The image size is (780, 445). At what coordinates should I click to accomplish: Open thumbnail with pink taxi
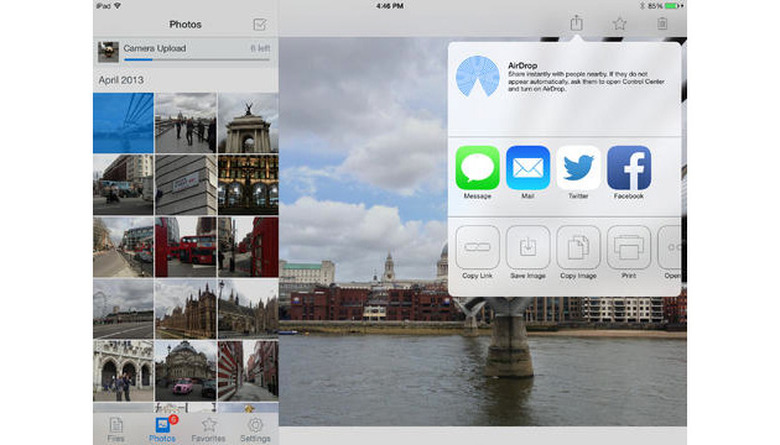186,370
